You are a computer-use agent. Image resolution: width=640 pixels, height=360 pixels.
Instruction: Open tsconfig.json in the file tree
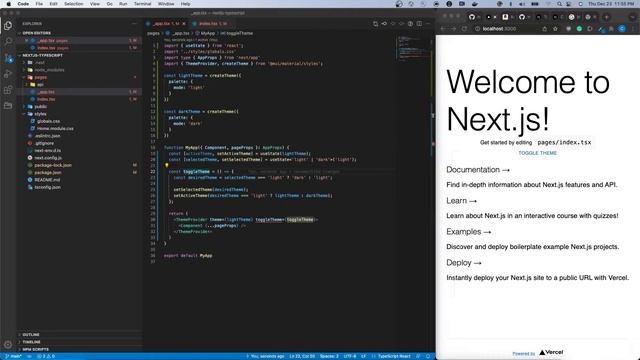click(47, 187)
